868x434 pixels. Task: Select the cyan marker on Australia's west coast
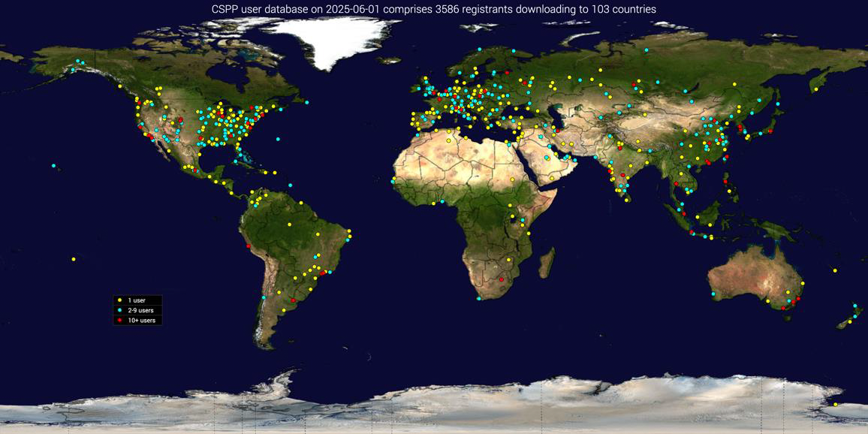pyautogui.click(x=713, y=294)
